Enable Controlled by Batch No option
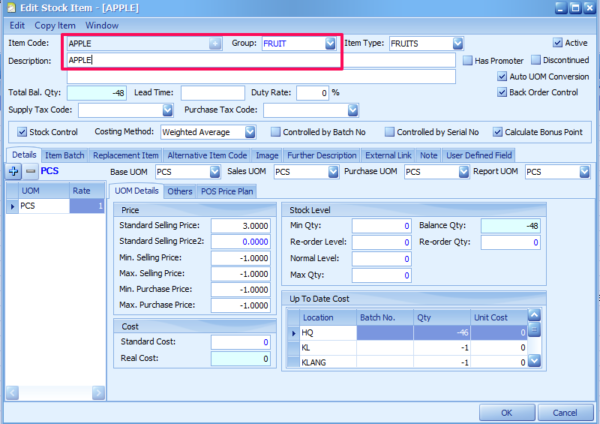Viewport: 600px width, 424px height. (277, 132)
